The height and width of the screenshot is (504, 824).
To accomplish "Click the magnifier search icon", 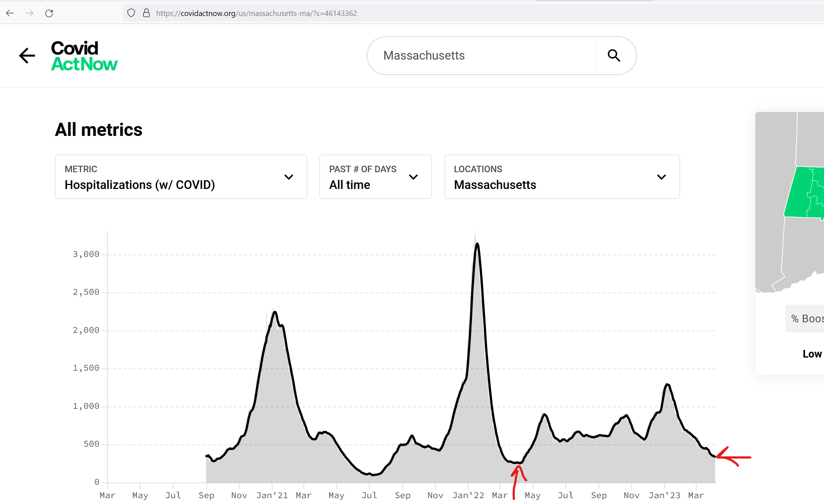I will point(614,56).
